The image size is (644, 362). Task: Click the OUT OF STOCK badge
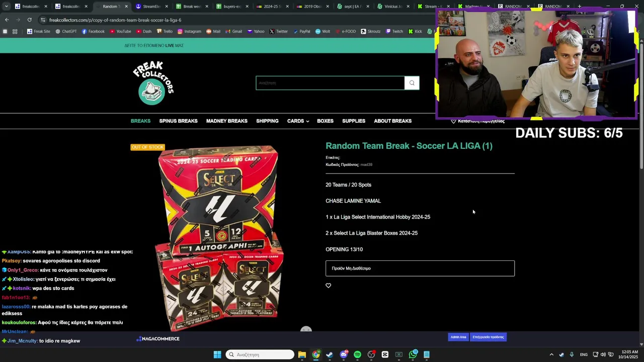[147, 147]
